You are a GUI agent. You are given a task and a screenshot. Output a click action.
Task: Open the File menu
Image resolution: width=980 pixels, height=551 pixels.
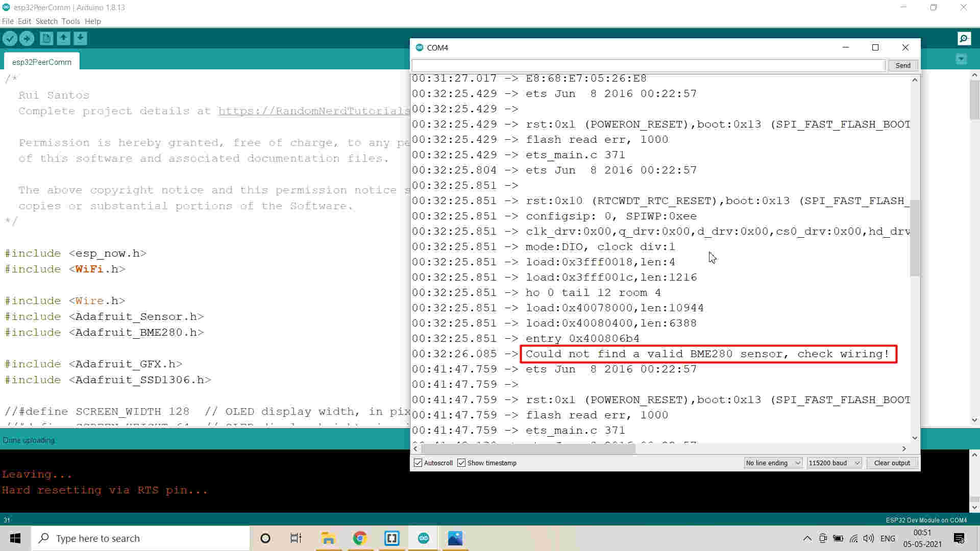coord(8,21)
